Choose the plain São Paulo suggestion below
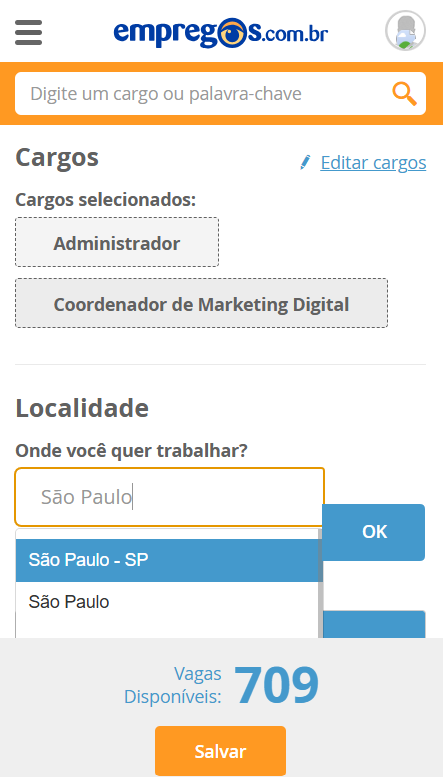The width and height of the screenshot is (443, 777). (x=166, y=602)
